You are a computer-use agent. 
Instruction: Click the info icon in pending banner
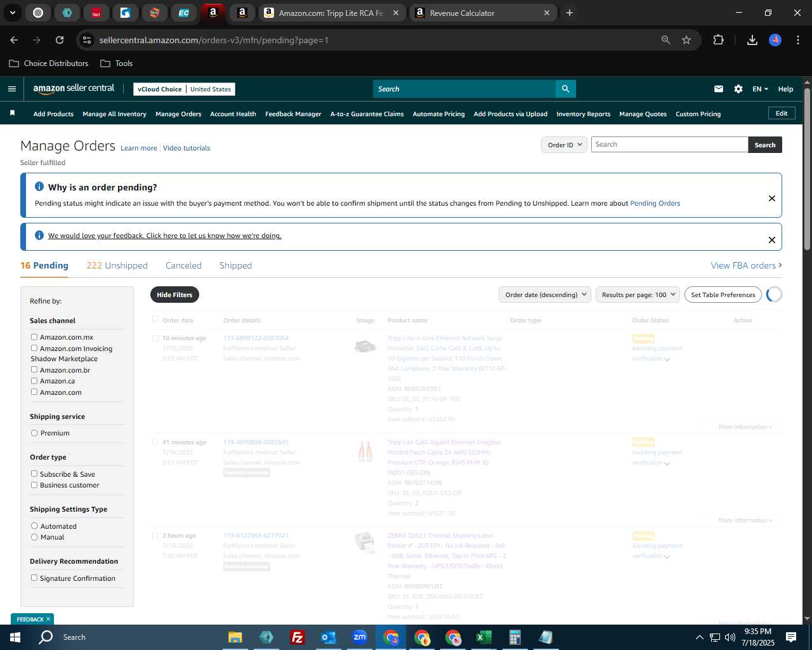click(x=39, y=187)
